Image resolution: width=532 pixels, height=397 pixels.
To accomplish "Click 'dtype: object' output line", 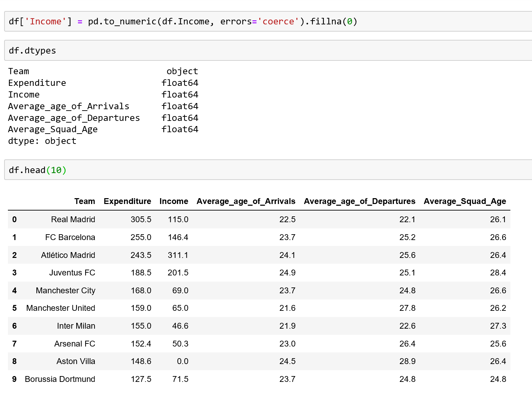I will point(42,141).
